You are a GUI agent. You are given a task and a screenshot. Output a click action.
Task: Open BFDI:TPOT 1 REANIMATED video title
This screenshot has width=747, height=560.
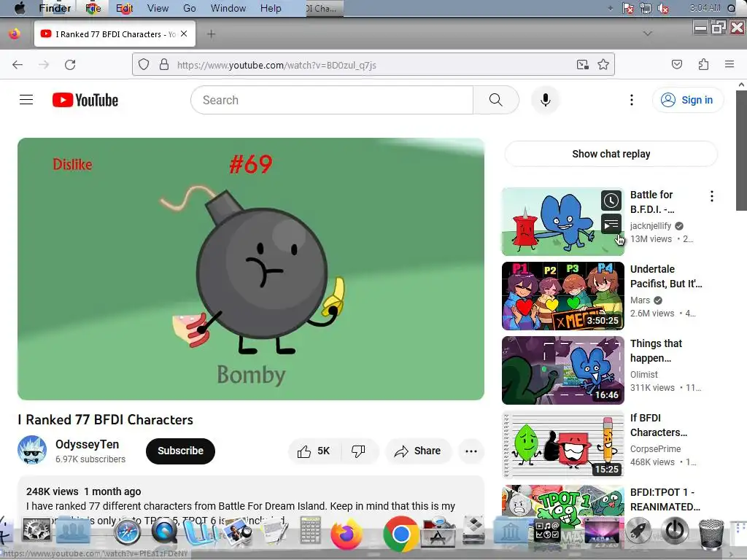[x=665, y=499]
